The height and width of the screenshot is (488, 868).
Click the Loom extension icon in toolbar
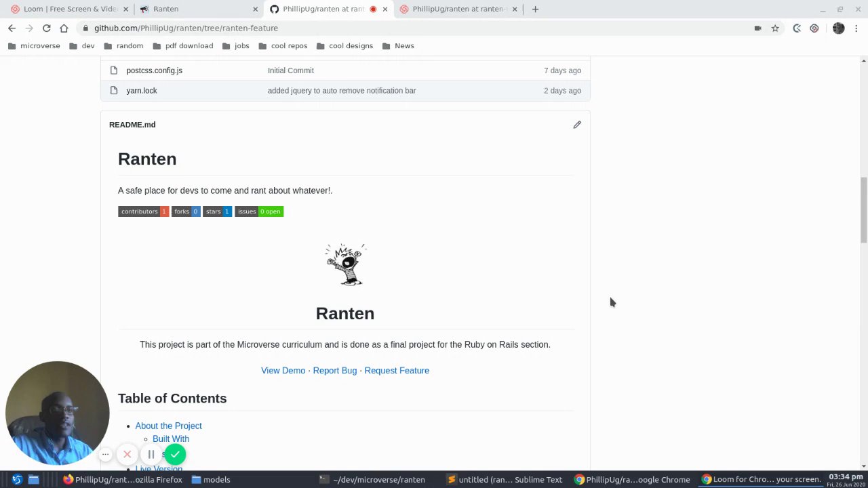click(814, 28)
